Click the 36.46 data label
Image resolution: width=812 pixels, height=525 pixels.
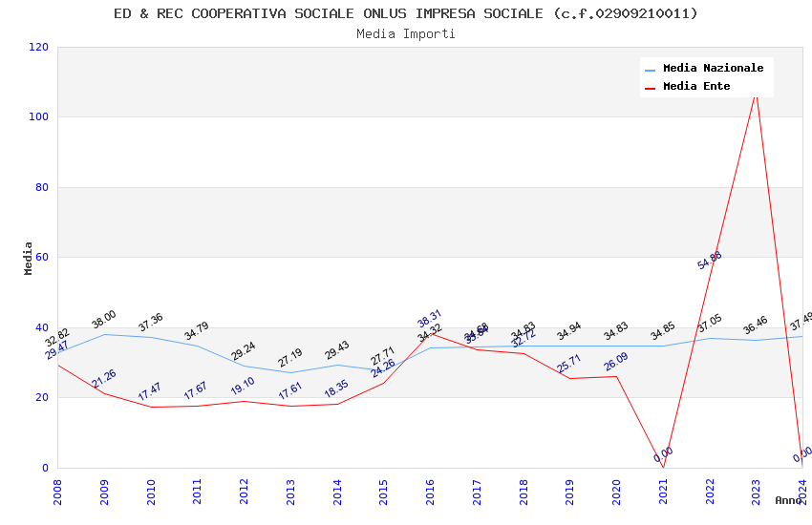[x=756, y=325]
